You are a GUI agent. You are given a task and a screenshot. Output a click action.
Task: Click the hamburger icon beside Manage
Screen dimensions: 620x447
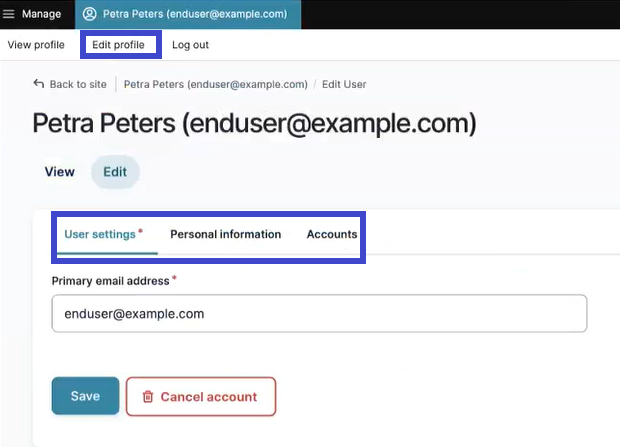click(9, 14)
